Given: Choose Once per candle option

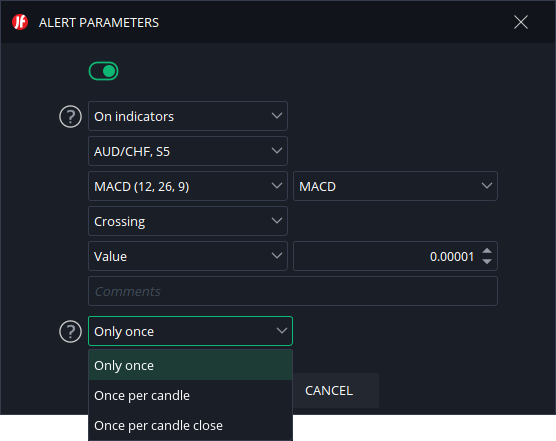Looking at the screenshot, I should point(190,395).
